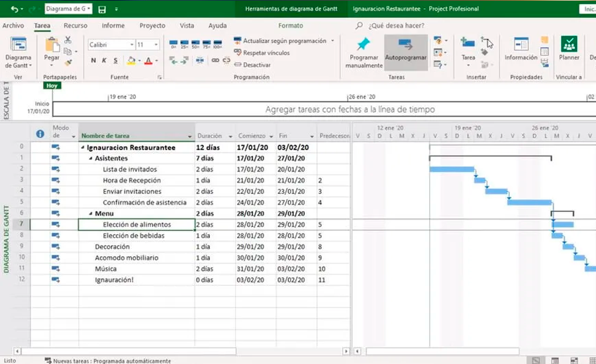Click the Move task calendar icon
This screenshot has height=364, width=596.
[438, 52]
